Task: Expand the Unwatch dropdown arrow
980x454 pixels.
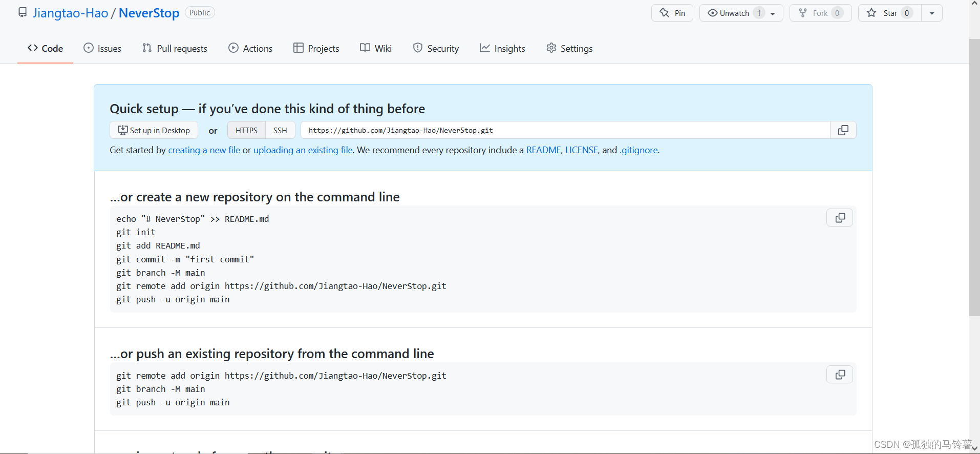Action: 773,13
